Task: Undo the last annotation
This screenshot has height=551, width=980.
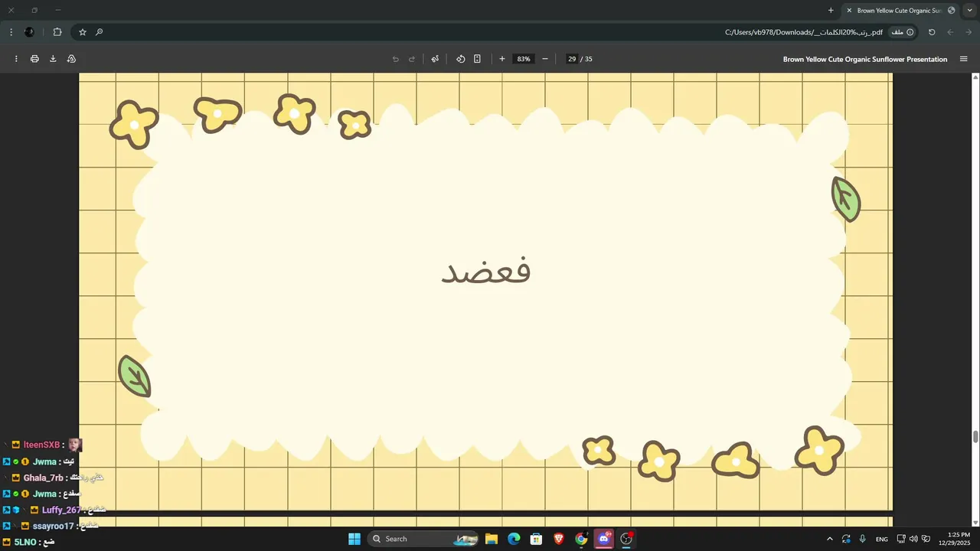Action: (395, 59)
